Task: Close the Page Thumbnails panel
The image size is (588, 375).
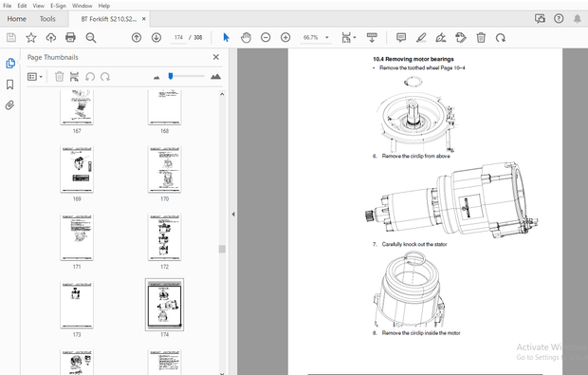Action: click(216, 57)
